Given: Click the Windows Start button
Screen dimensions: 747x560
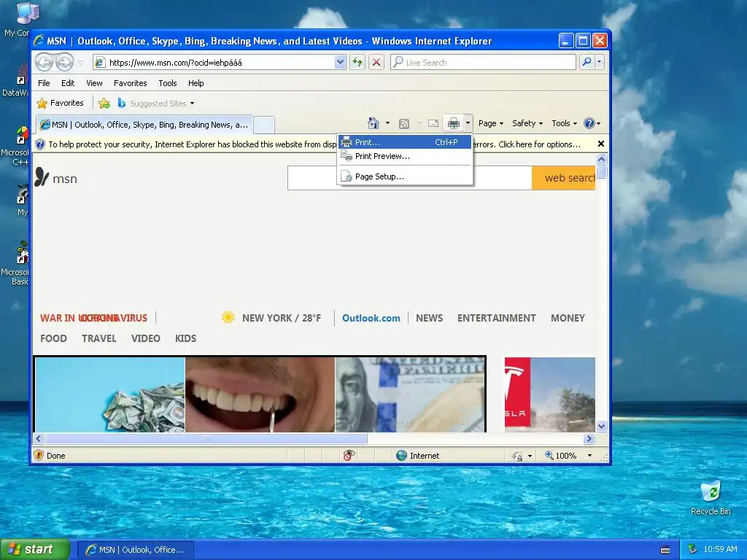Looking at the screenshot, I should click(x=35, y=550).
